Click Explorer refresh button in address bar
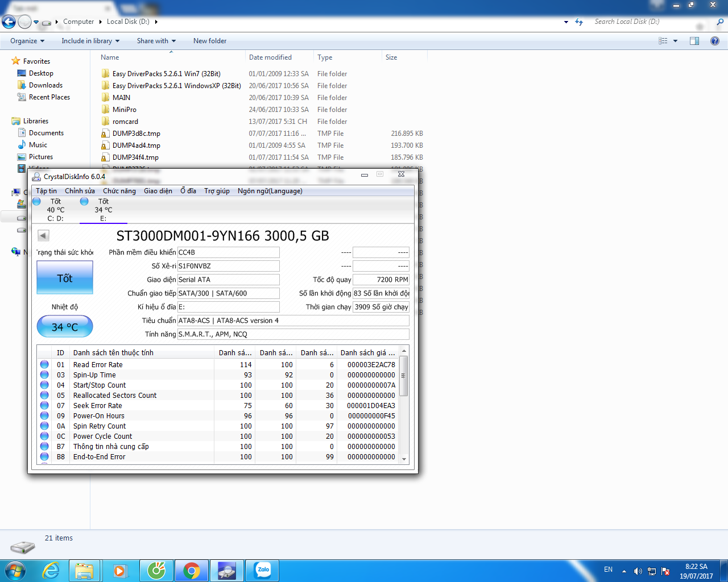Viewport: 728px width, 582px height. pyautogui.click(x=579, y=22)
